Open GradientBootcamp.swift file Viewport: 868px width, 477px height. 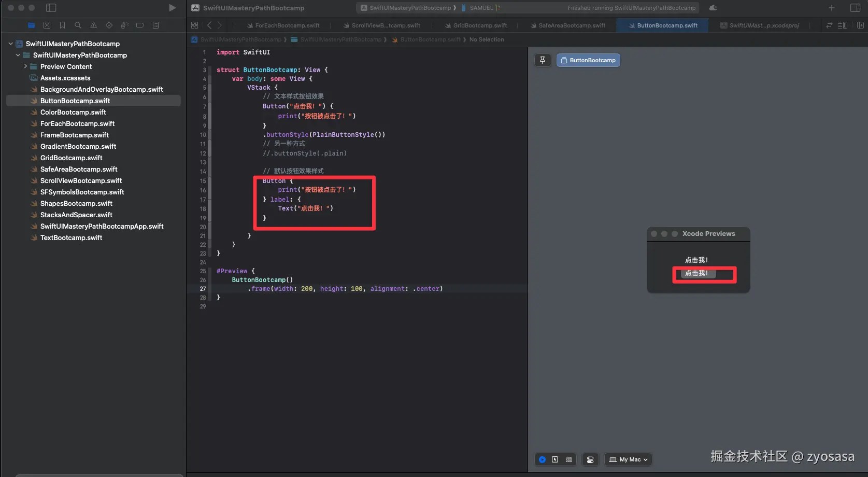point(78,146)
